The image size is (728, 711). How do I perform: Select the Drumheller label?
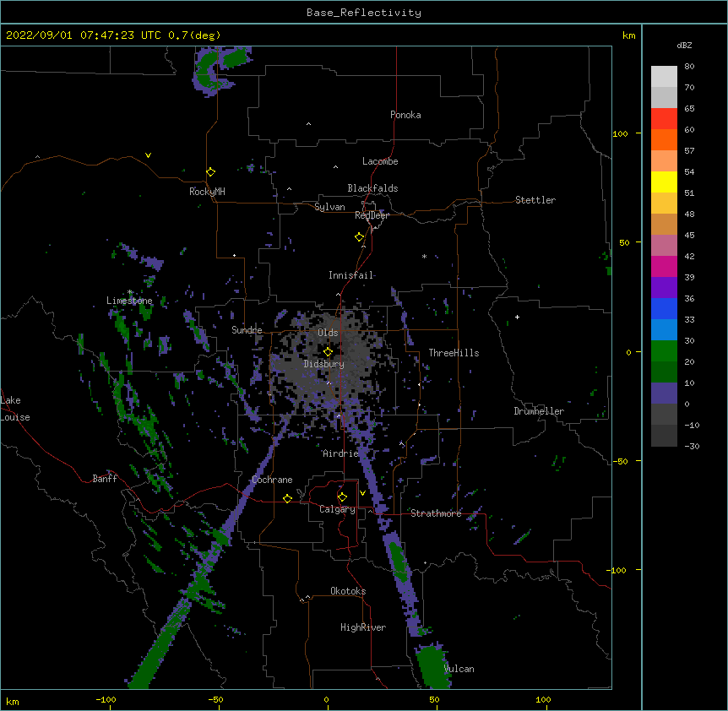539,411
